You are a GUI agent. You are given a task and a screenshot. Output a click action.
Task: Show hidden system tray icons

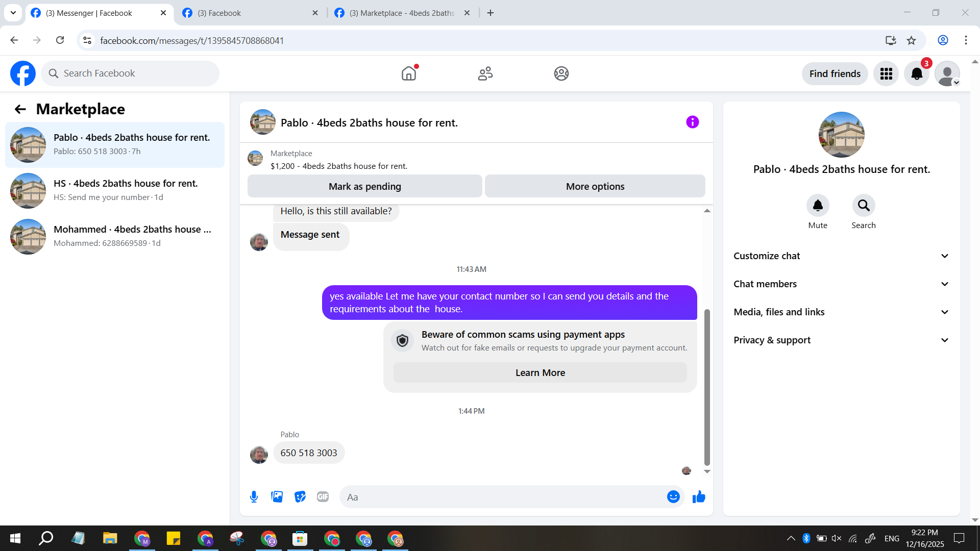(791, 538)
